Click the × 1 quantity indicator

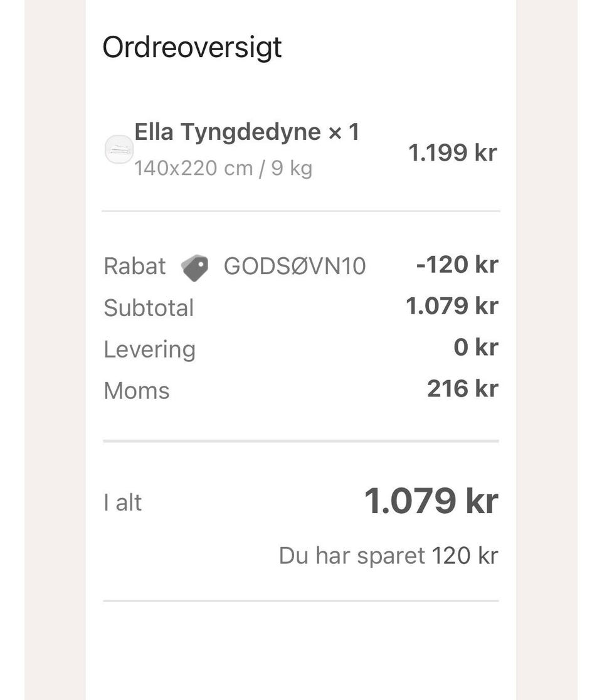[x=344, y=132]
